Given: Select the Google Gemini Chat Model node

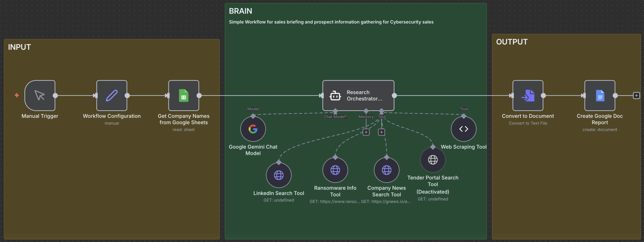Looking at the screenshot, I should [x=253, y=129].
